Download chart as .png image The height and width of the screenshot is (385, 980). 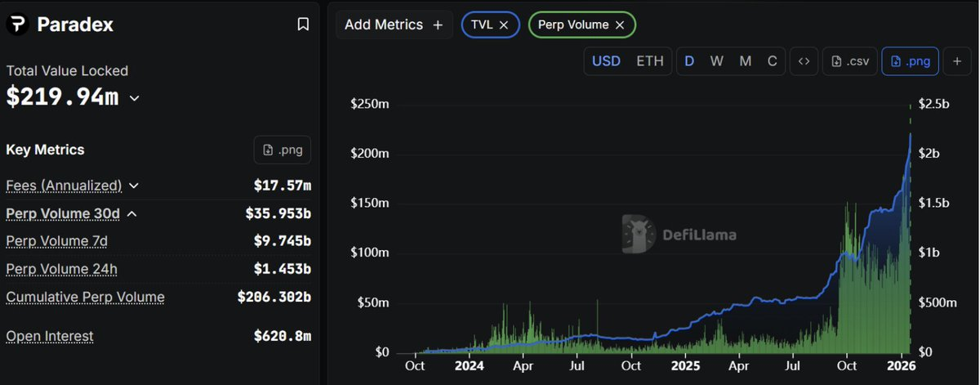point(910,61)
